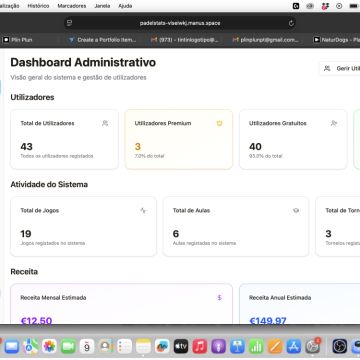Click the user icon on Utilizadores Gratuitos card
The height and width of the screenshot is (360, 360).
point(334,123)
